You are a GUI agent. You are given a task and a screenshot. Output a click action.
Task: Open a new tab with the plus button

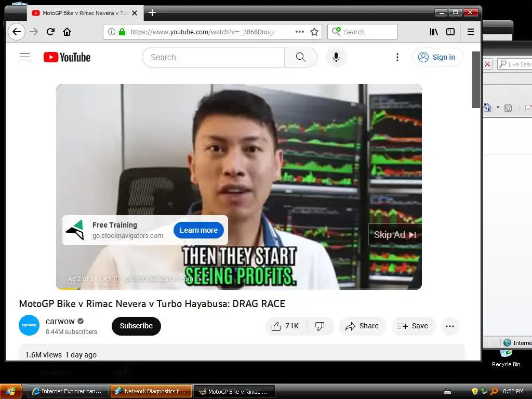tap(152, 13)
